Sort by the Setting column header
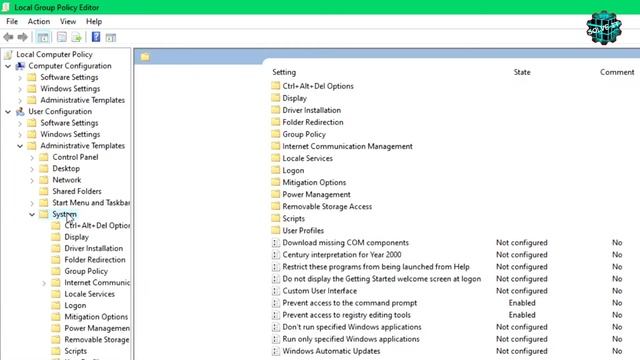Viewport: 640px width, 360px height. 284,72
